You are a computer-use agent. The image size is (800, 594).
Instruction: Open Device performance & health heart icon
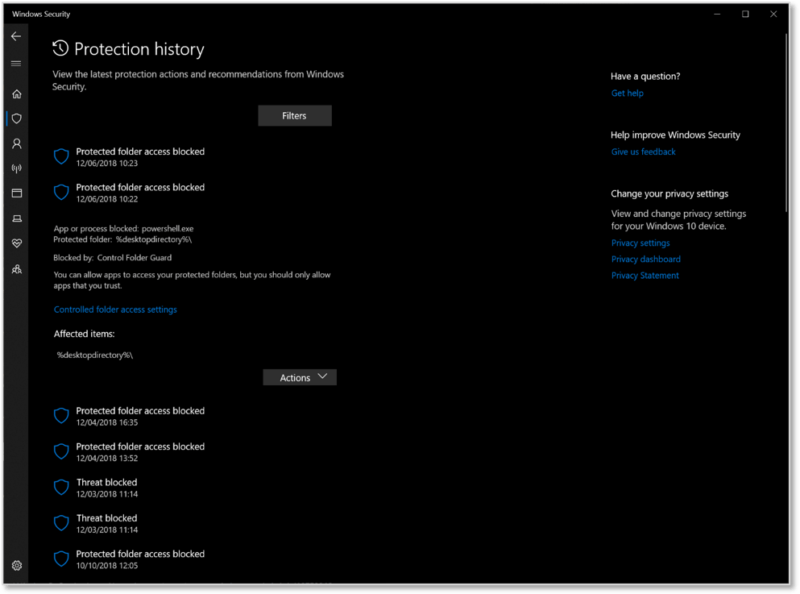[17, 243]
